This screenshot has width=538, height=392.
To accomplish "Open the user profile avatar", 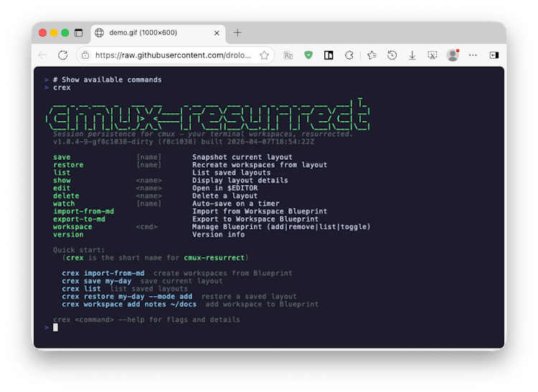I will [453, 55].
